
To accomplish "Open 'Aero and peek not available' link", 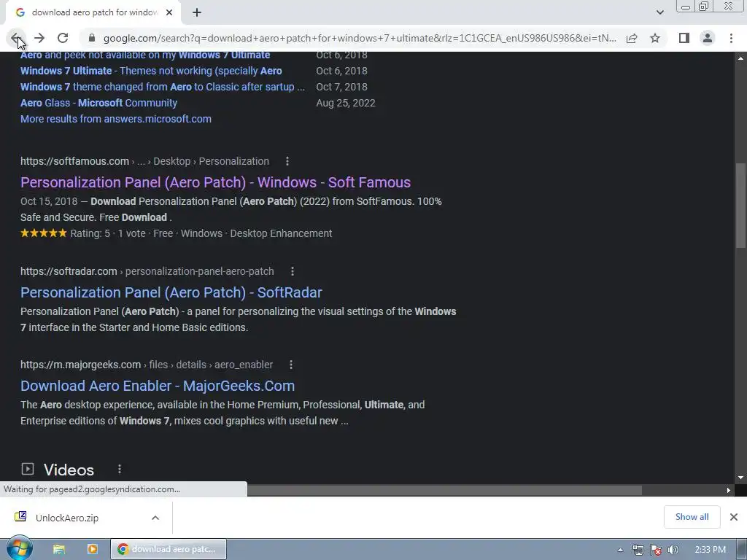I will tap(145, 55).
